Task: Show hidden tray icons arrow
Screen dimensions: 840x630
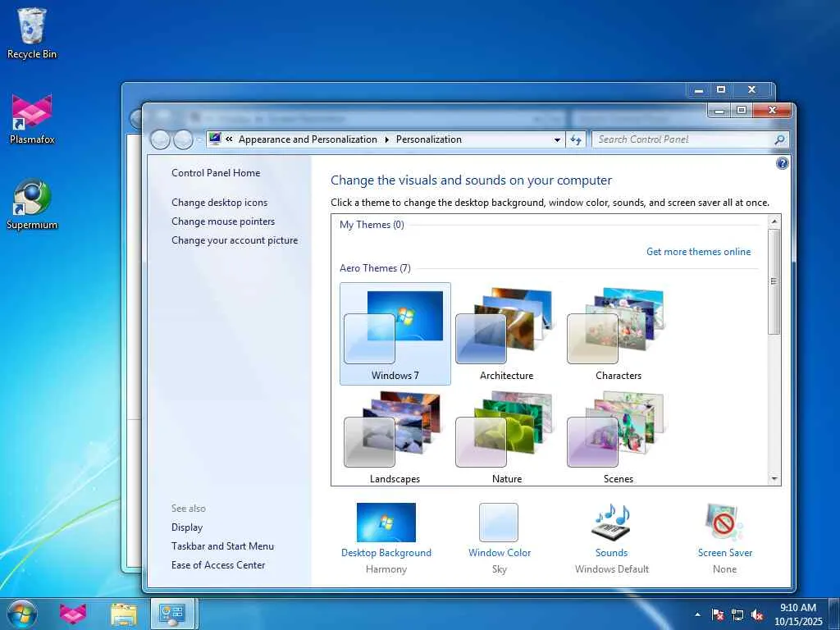Action: [697, 614]
